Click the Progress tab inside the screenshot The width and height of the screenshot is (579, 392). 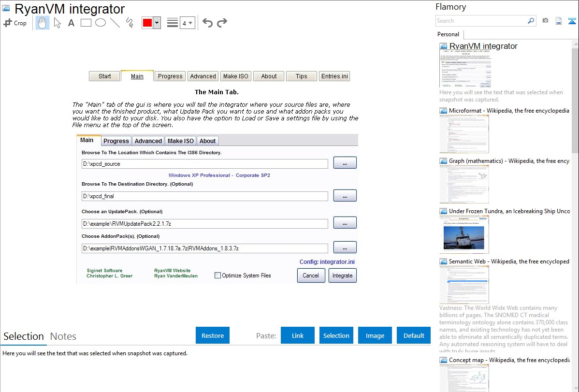[116, 141]
